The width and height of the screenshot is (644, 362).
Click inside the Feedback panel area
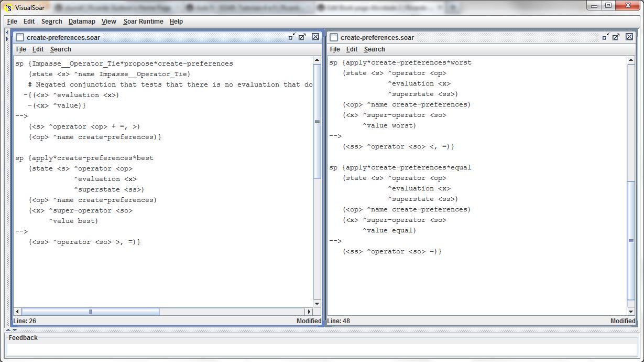pyautogui.click(x=321, y=349)
